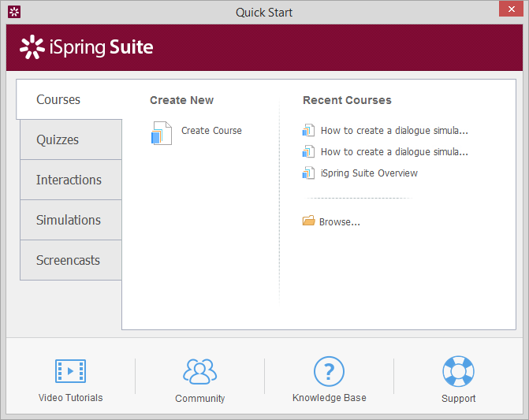
Task: Click the Knowledge Base label
Action: (x=330, y=398)
